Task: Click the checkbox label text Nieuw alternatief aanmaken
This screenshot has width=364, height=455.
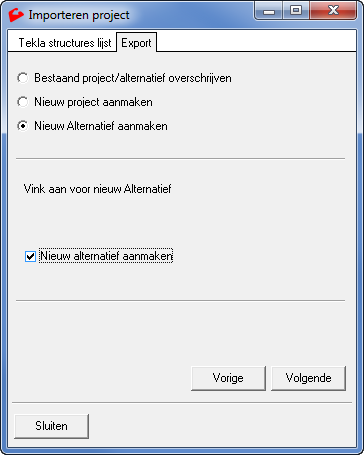Action: pyautogui.click(x=106, y=256)
